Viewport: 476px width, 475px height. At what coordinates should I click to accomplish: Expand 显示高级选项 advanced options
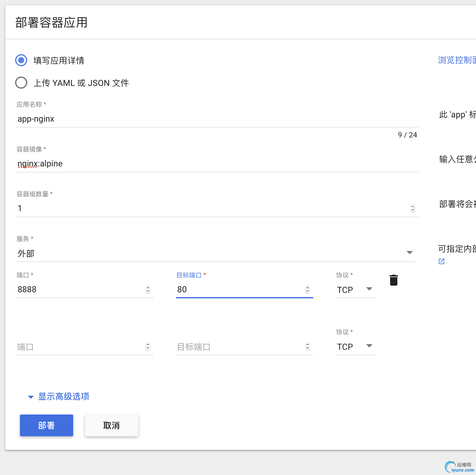[x=59, y=396]
